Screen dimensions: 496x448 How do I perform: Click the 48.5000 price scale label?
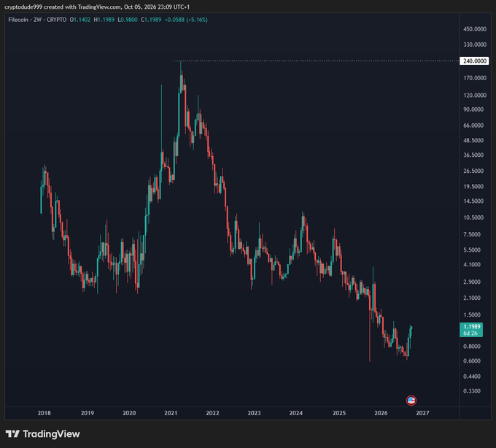point(473,140)
